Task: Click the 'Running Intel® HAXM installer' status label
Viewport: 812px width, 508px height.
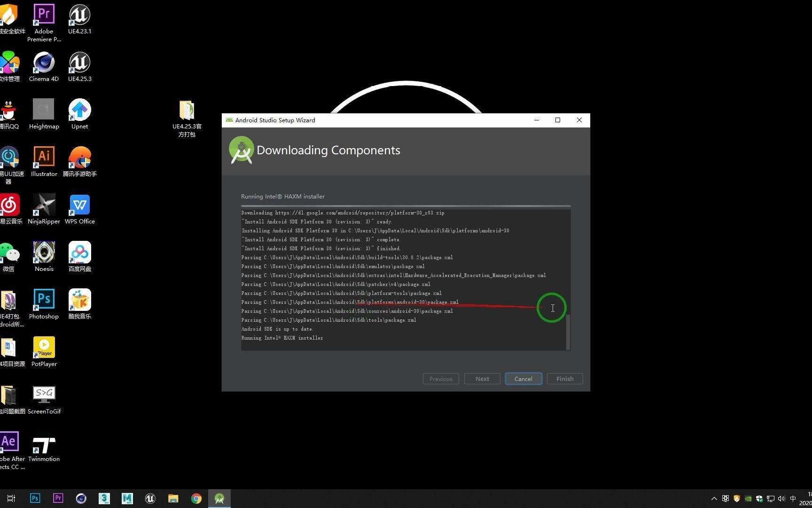Action: click(x=283, y=197)
